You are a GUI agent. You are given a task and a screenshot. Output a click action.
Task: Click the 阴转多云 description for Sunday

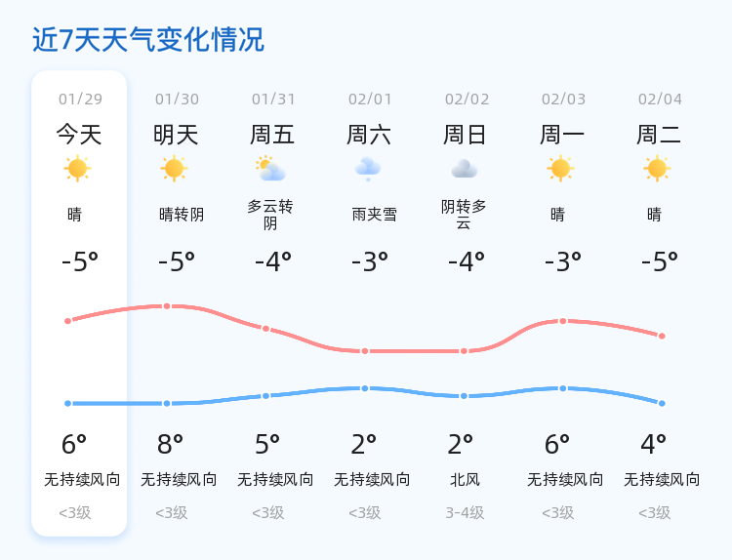coord(464,215)
